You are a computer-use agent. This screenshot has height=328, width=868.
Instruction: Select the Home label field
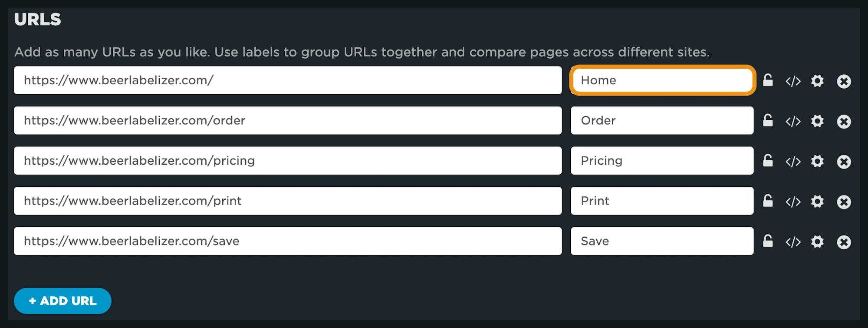662,80
